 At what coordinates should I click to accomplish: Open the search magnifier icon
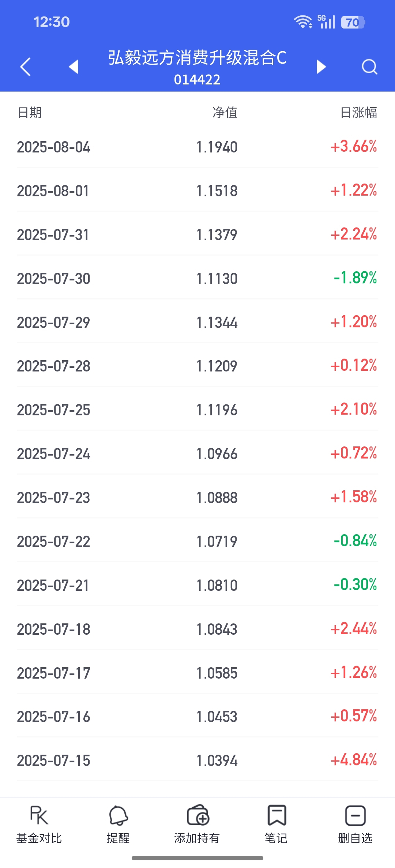point(369,67)
